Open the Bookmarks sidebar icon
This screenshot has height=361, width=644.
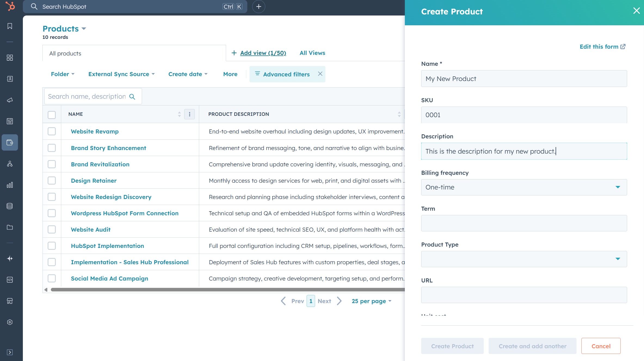(x=10, y=26)
